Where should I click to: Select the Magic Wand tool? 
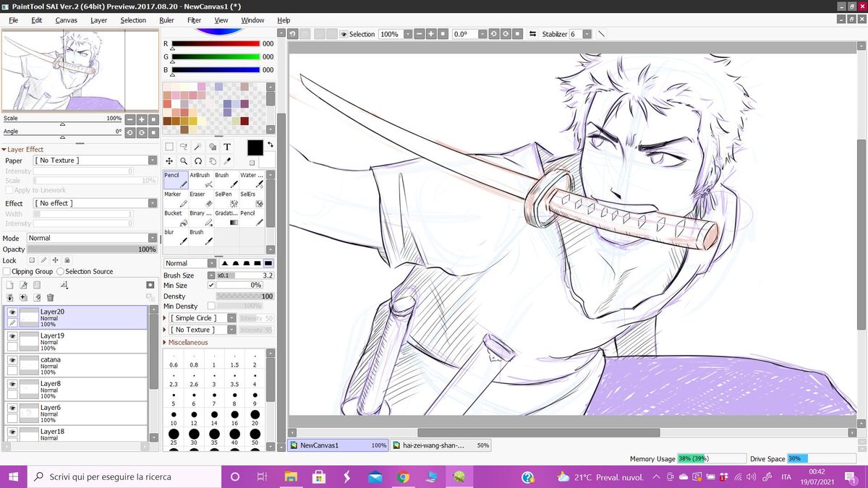coord(197,147)
